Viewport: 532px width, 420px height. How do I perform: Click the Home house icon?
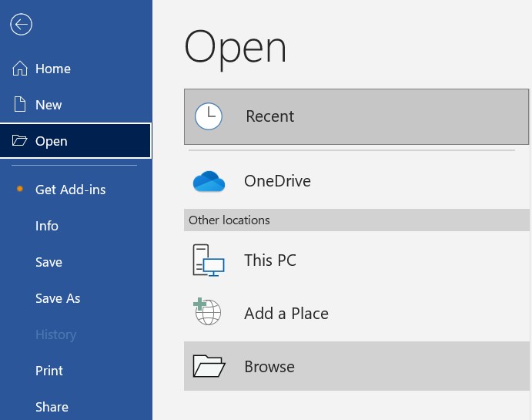[21, 69]
